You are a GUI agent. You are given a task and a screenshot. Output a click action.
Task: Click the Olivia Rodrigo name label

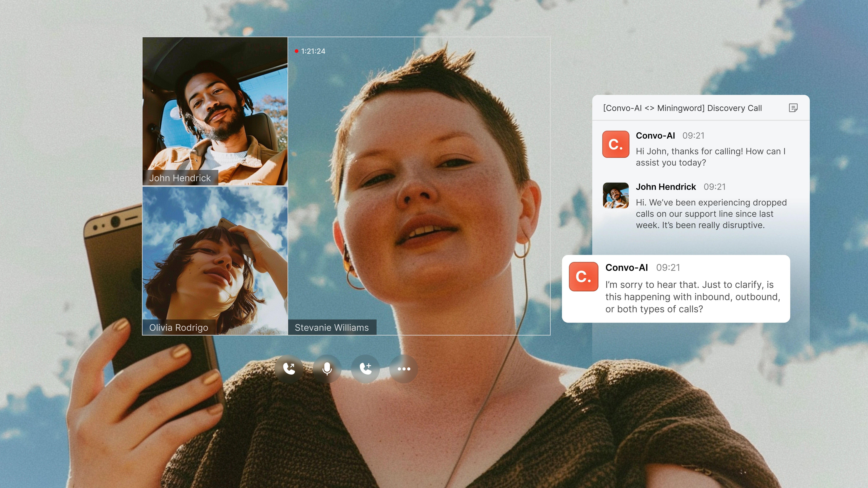coord(179,327)
